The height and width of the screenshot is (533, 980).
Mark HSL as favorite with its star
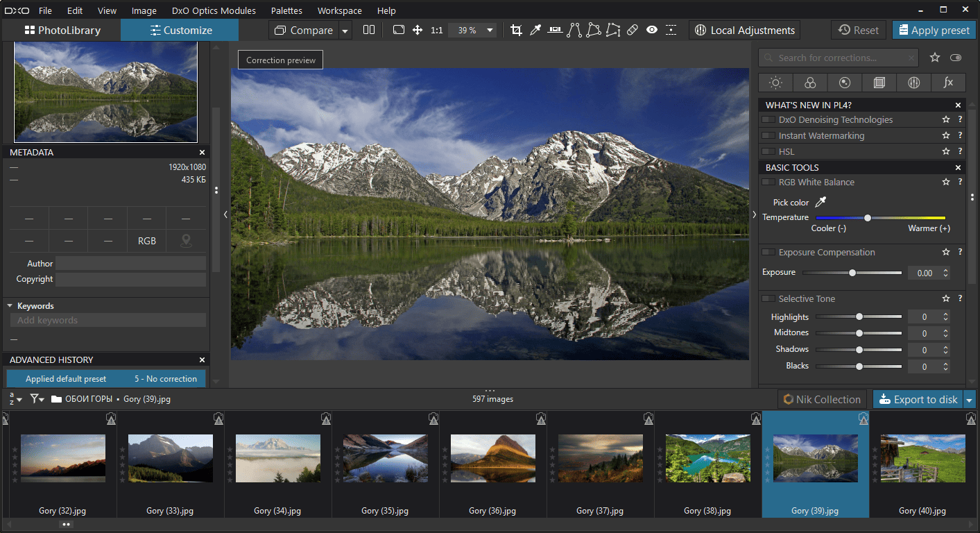click(x=946, y=152)
